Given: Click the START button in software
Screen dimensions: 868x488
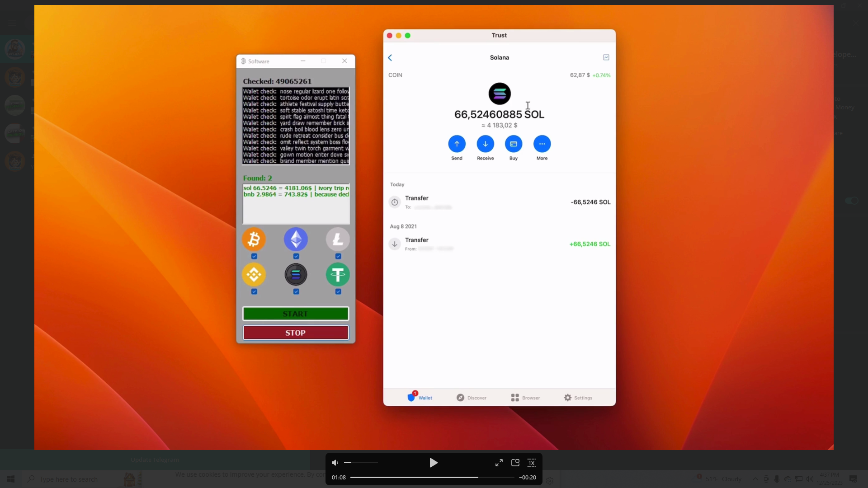Looking at the screenshot, I should coord(296,314).
